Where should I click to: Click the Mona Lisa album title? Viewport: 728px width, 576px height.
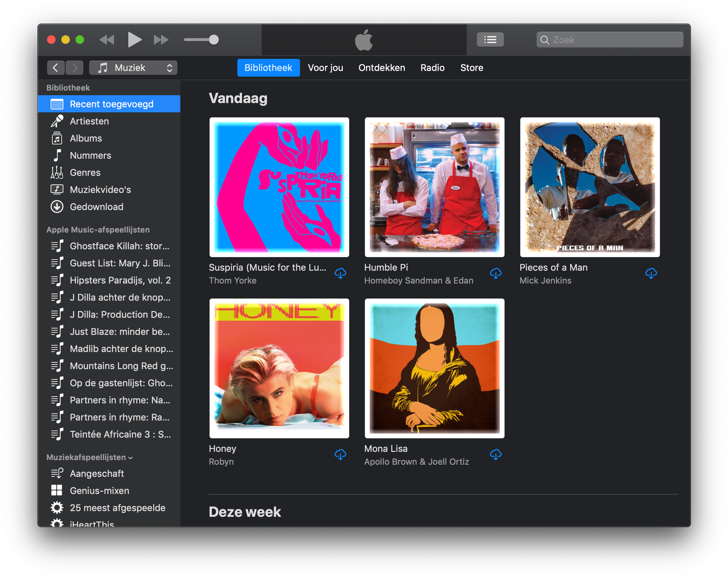(386, 449)
